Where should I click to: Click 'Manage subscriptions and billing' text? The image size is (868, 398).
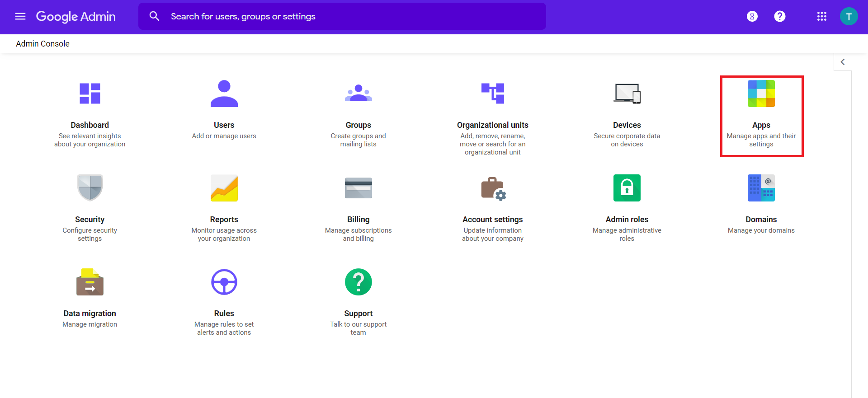[359, 234]
